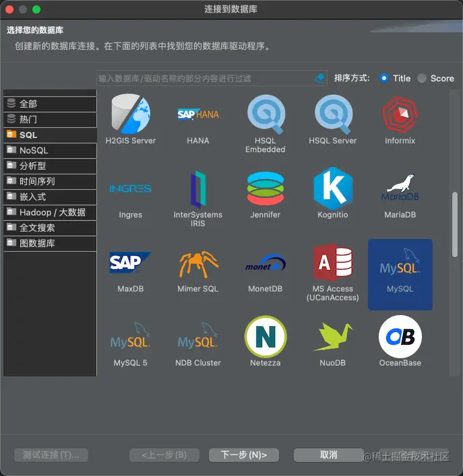The height and width of the screenshot is (476, 463).
Task: Click the 取消 button
Action: click(329, 454)
